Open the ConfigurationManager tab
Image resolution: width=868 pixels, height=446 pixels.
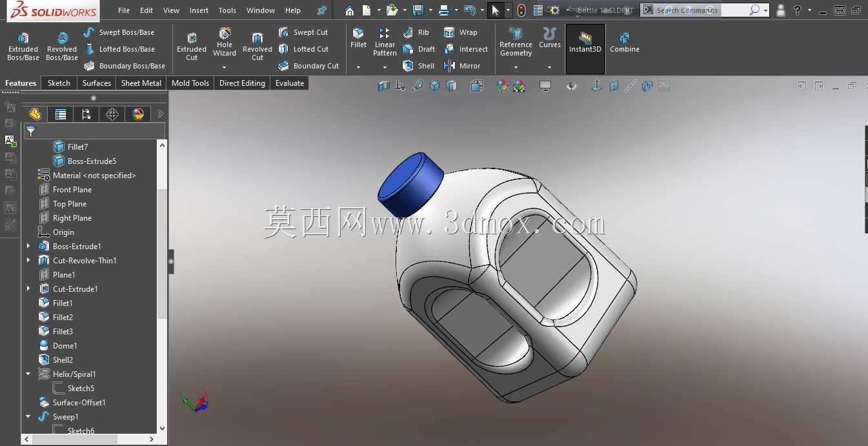(86, 114)
